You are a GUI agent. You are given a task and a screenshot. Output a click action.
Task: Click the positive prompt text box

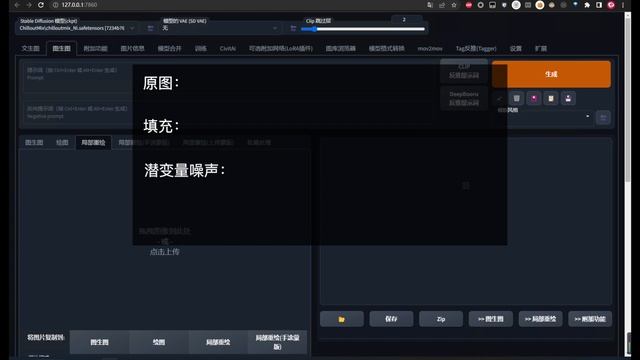[229, 77]
